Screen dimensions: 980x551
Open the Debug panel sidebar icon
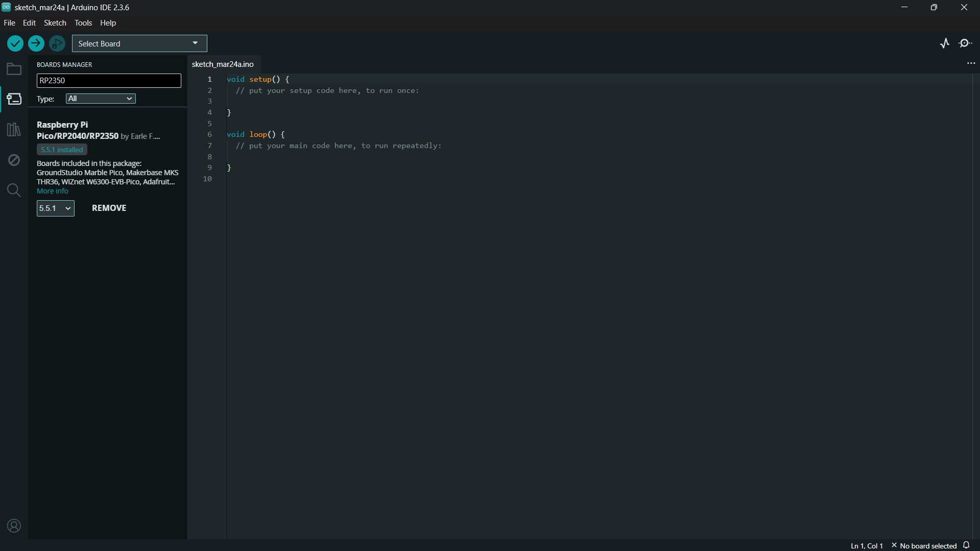(14, 160)
